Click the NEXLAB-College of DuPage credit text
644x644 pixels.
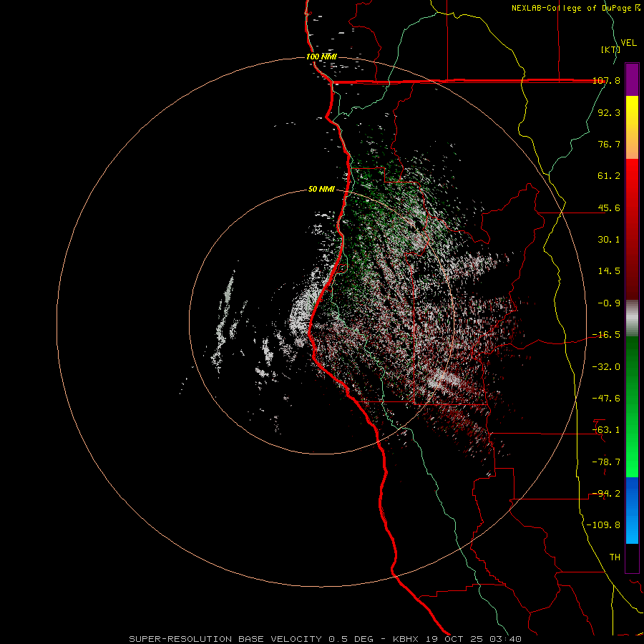pos(571,8)
